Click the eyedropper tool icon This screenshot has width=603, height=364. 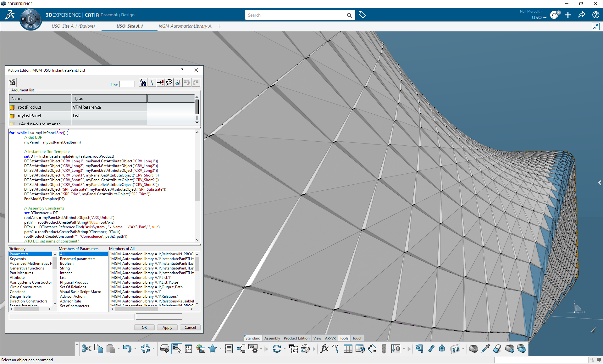[x=485, y=349]
